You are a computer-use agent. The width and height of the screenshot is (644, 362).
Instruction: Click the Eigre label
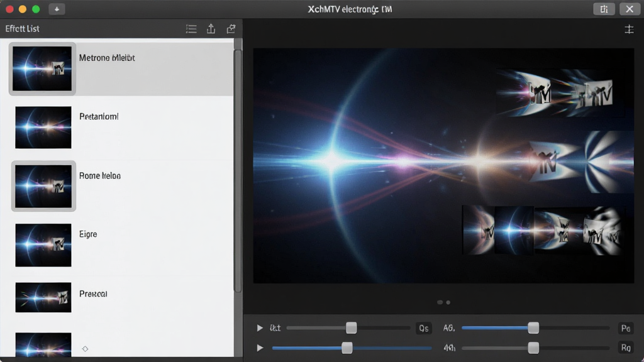click(x=88, y=234)
